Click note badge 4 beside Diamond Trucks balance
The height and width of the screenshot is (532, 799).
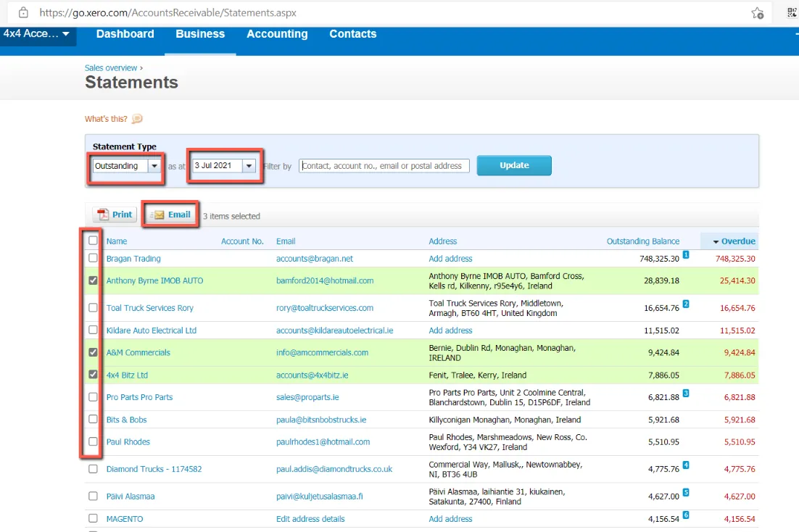click(686, 465)
